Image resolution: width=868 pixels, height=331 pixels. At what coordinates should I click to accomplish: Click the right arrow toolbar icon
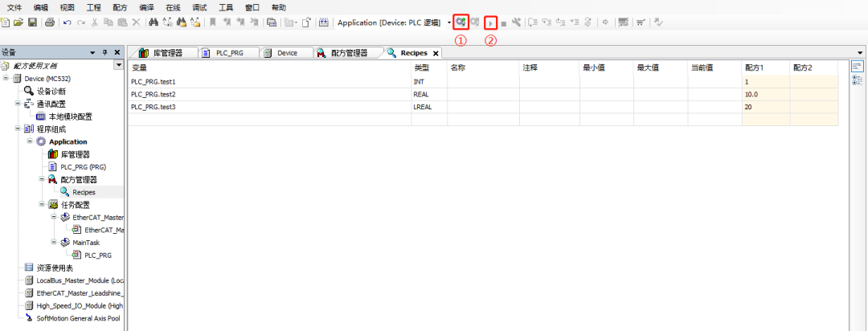(606, 22)
